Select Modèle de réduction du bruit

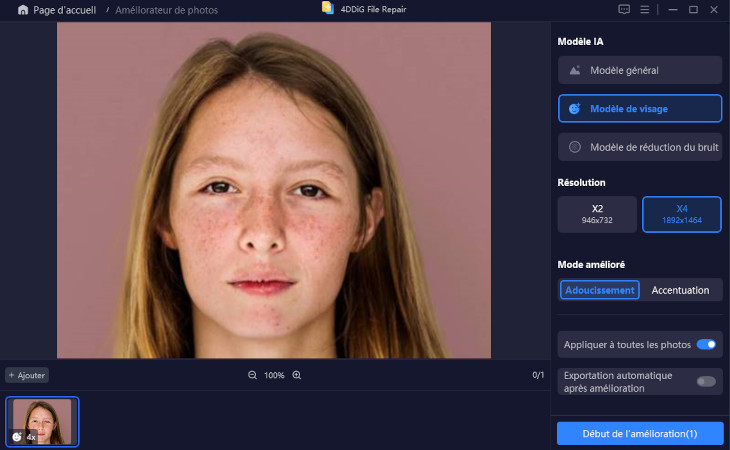coord(640,147)
